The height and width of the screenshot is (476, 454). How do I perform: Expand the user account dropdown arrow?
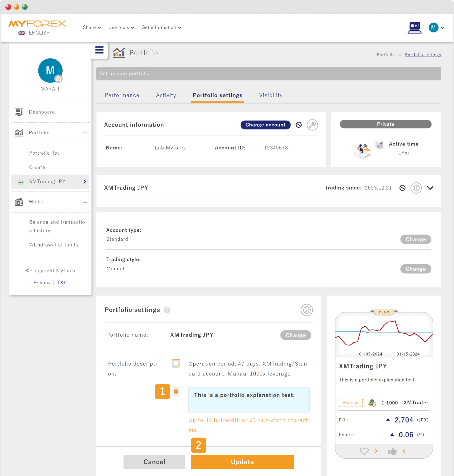coord(442,27)
